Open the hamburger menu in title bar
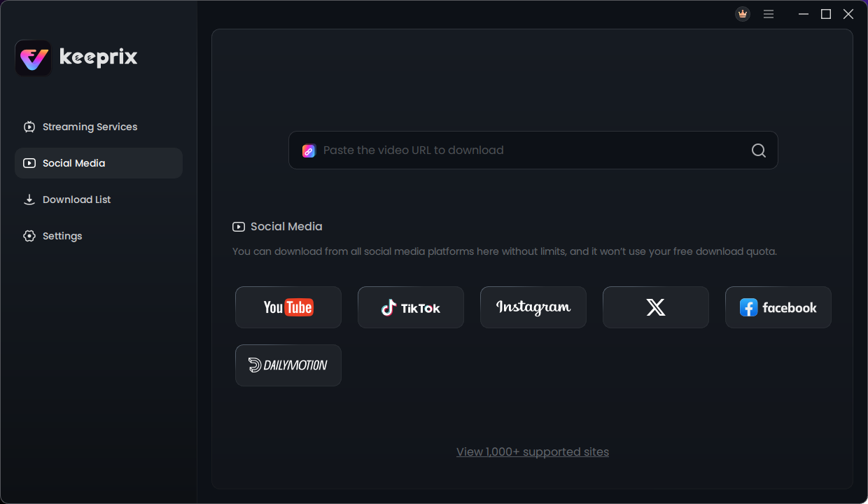Screen dimensions: 868x504 pos(769,14)
